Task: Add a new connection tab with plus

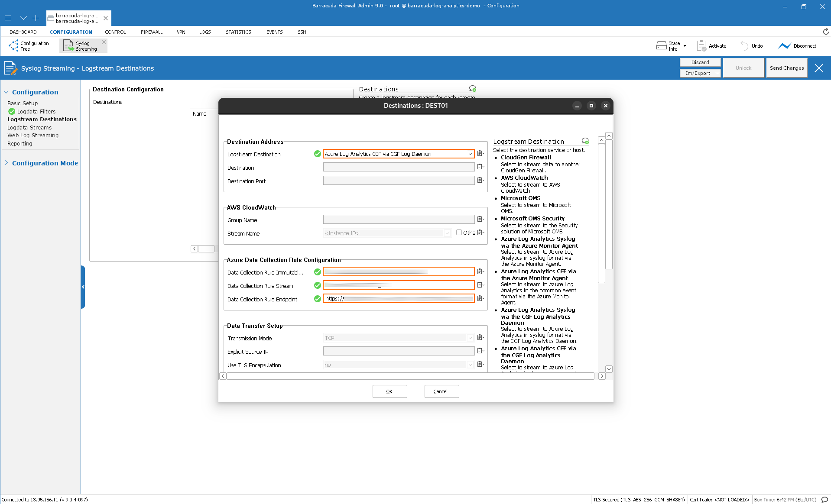Action: click(x=36, y=18)
